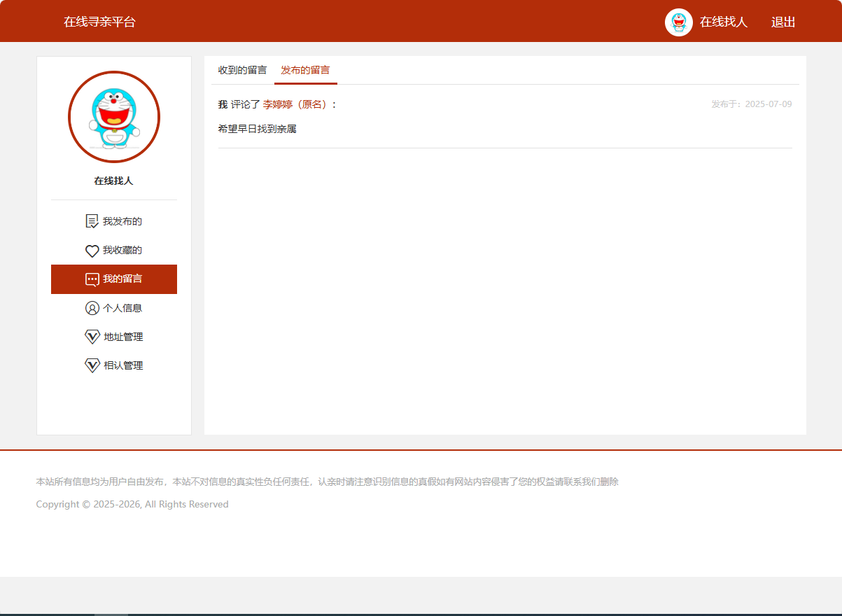Select the speech bubble icon for 我的留言
Viewport: 842px width, 616px height.
coord(91,279)
